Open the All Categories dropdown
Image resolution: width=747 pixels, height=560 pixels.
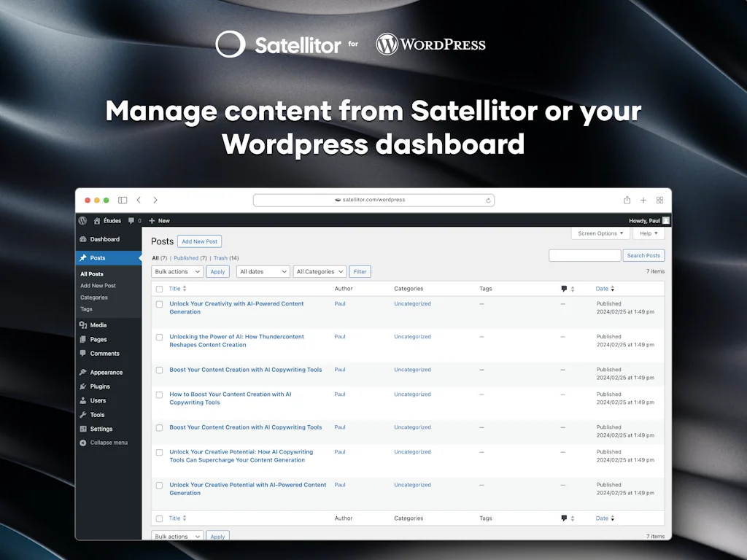320,271
